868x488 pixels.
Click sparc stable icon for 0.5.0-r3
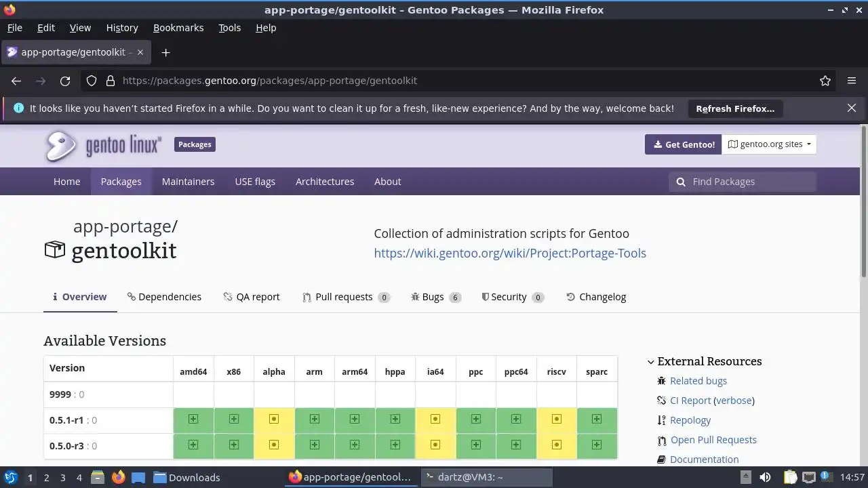click(x=597, y=445)
